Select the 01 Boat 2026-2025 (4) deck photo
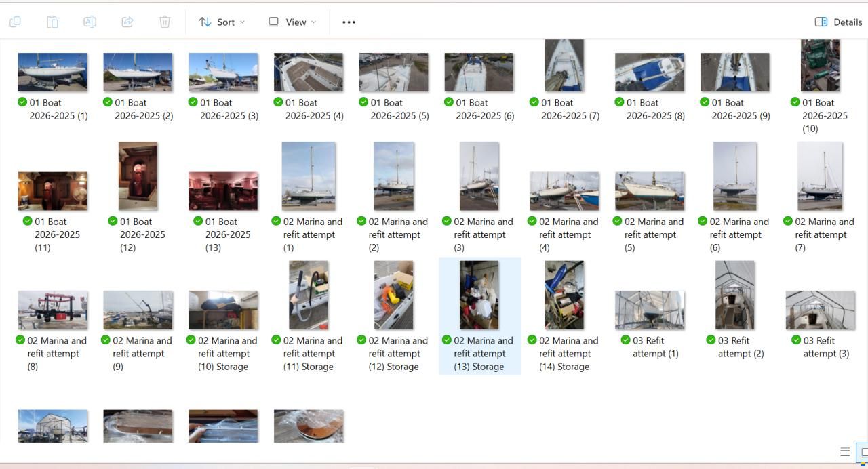This screenshot has width=868, height=469. 309,72
